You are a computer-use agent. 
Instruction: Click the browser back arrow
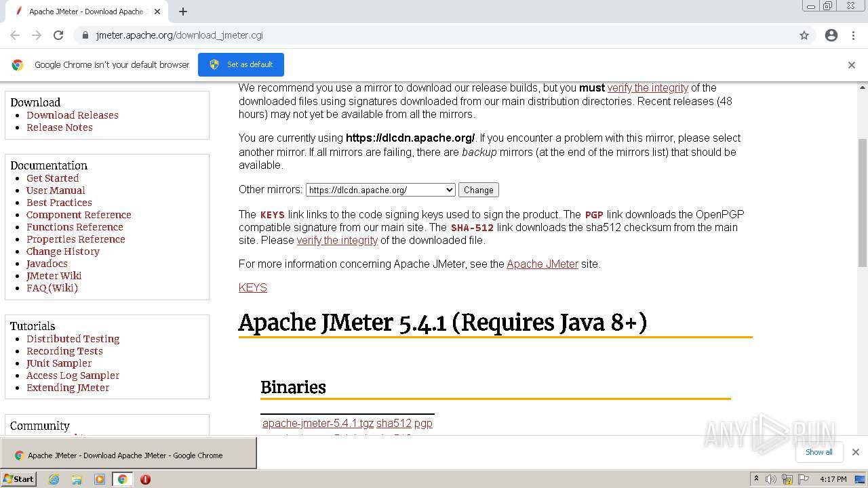coord(15,35)
